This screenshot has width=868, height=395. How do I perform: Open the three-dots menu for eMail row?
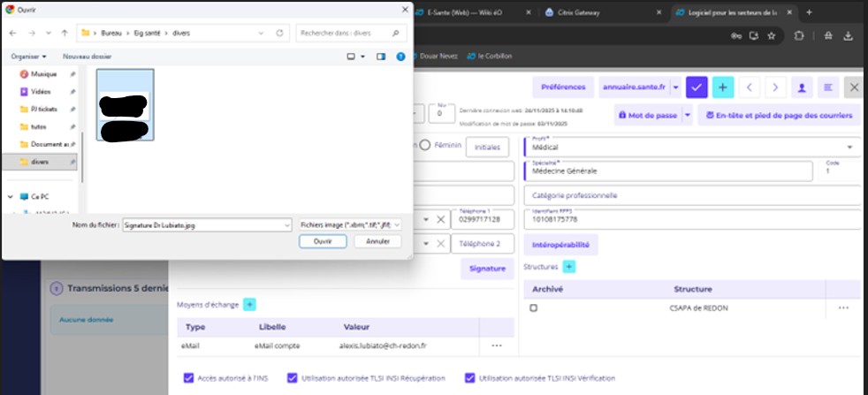[497, 346]
